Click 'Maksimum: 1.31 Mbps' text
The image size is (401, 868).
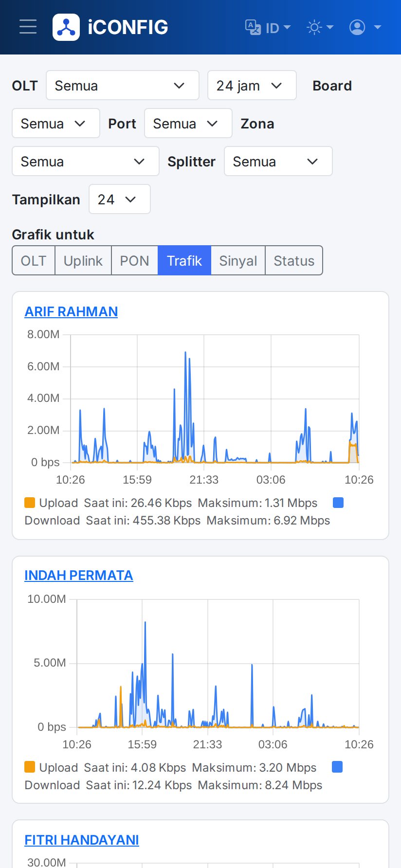pyautogui.click(x=257, y=503)
